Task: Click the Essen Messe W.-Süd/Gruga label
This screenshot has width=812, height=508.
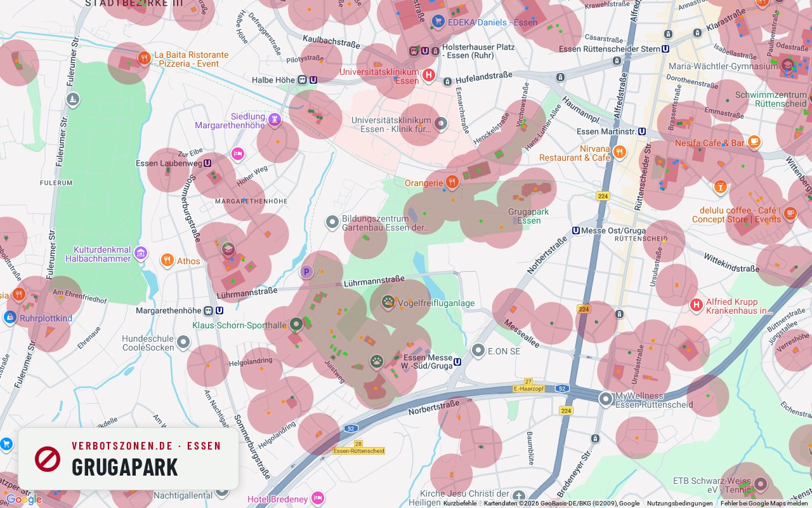Action: point(428,362)
